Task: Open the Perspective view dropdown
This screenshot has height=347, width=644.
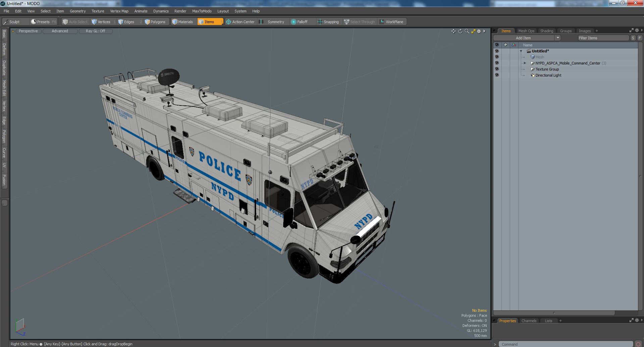Action: pyautogui.click(x=28, y=31)
